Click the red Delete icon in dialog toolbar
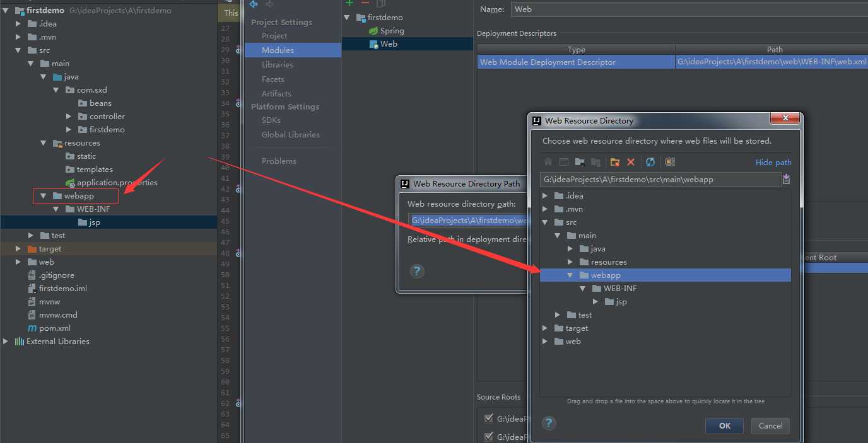Viewport: 868px width, 443px height. click(631, 163)
